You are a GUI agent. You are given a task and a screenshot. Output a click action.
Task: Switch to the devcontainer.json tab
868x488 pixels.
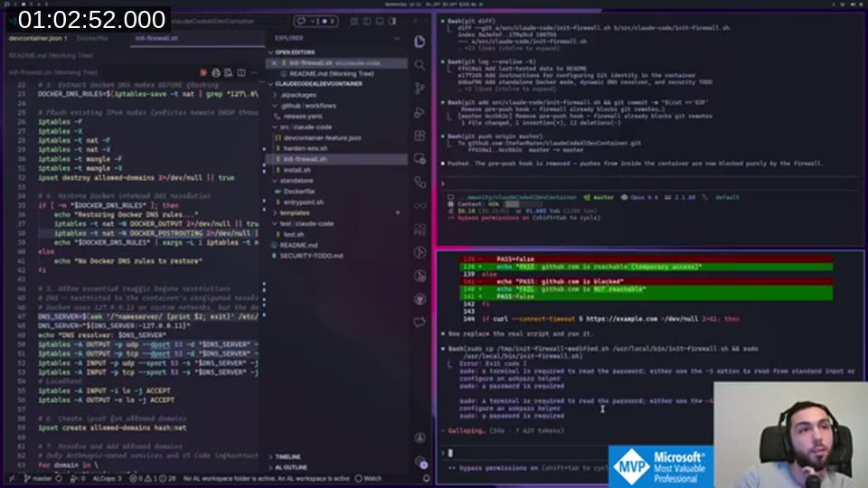(38, 38)
